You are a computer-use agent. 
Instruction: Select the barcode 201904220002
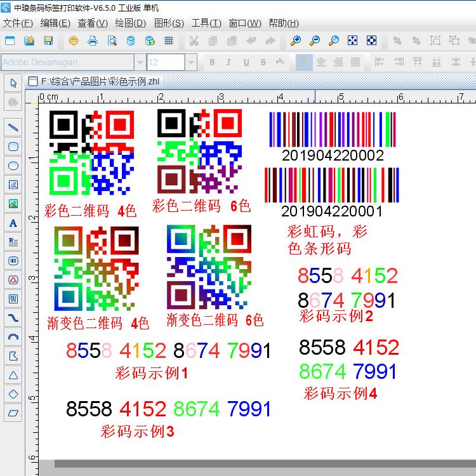pyautogui.click(x=333, y=137)
